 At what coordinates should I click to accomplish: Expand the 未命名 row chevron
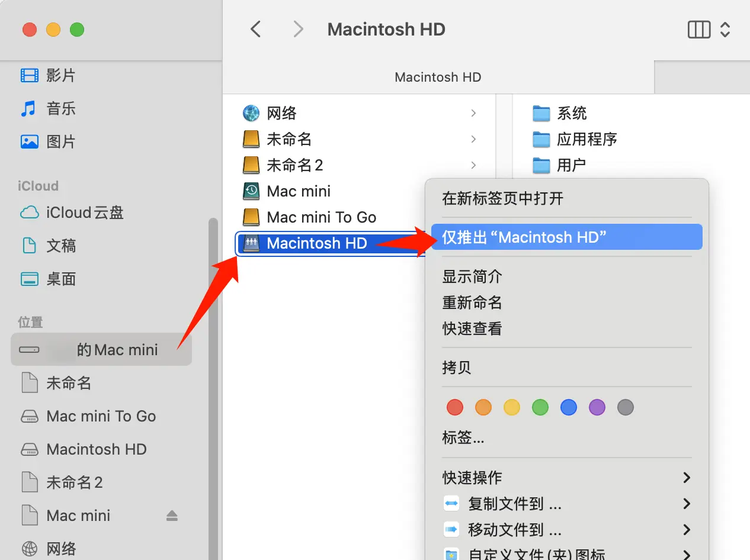[473, 139]
